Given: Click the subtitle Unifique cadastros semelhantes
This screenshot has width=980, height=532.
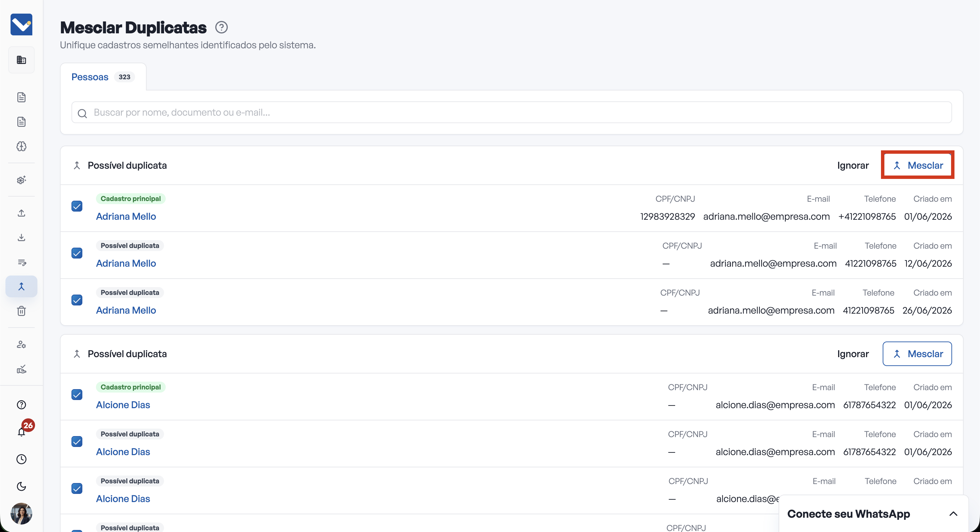Looking at the screenshot, I should [188, 45].
